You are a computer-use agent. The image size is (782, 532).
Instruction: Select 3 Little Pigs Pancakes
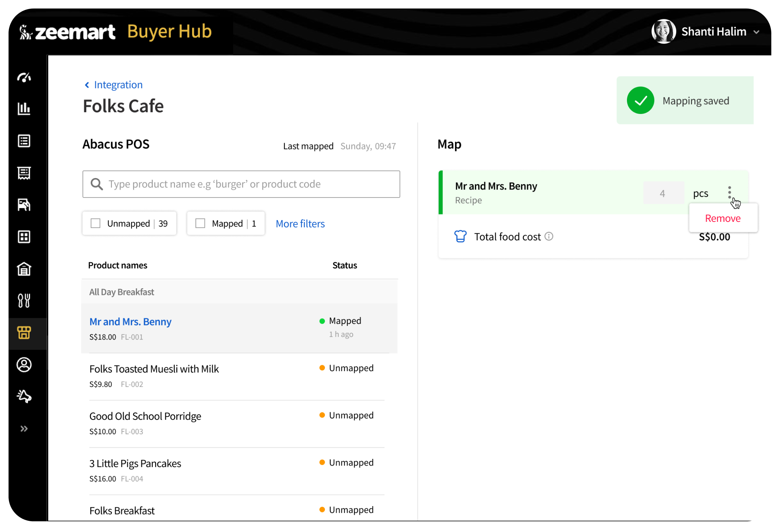coord(237,471)
